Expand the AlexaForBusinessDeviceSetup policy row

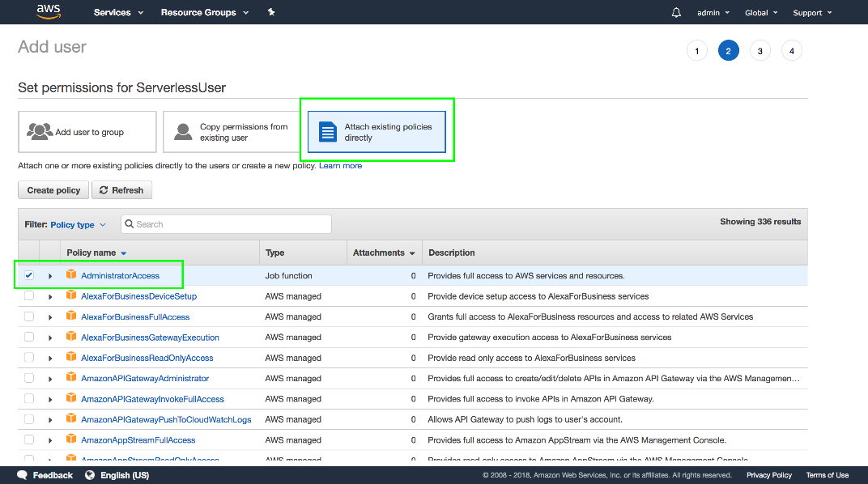coord(50,297)
